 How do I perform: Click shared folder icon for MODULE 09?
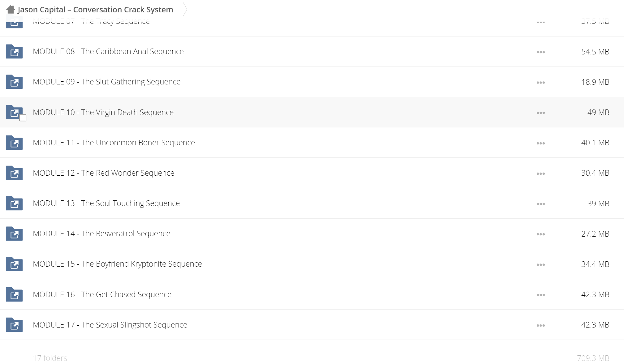pos(14,82)
